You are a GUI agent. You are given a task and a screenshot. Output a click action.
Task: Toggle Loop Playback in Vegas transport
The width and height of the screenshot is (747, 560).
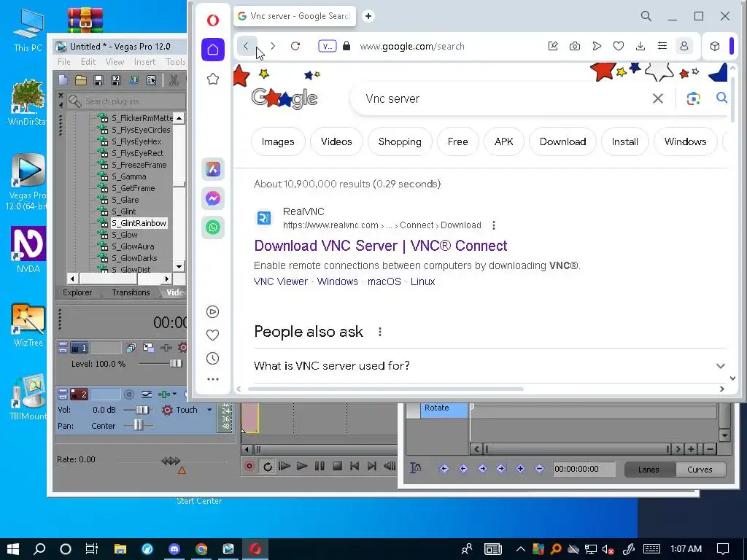click(x=267, y=467)
